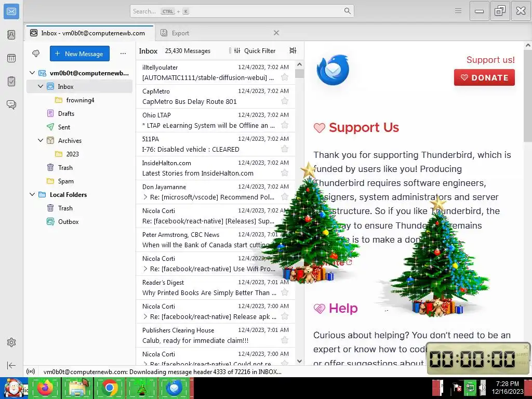Collapse the vm0b0t@computernewb account tree
The image size is (532, 399).
pyautogui.click(x=32, y=73)
